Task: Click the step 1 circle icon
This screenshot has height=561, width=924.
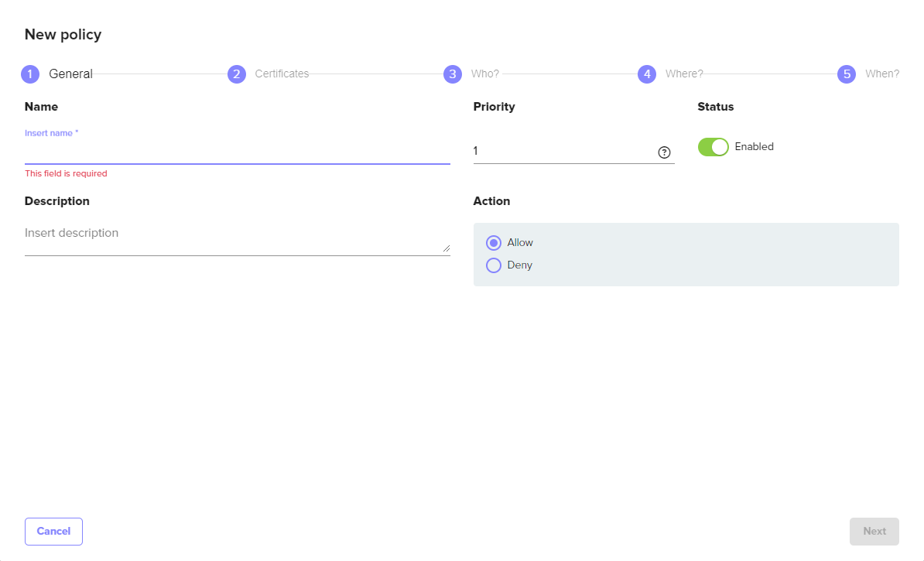Action: (30, 74)
